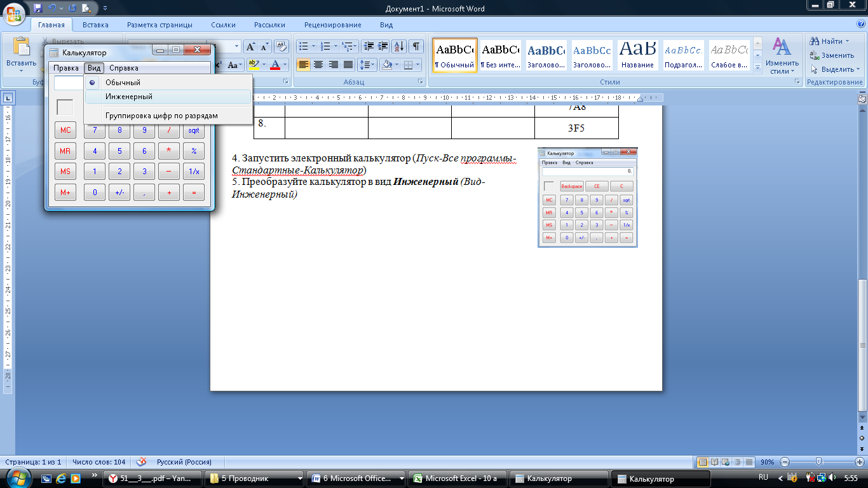Select Инженерный in calculator Вид menu
The image size is (868, 488).
pos(168,97)
